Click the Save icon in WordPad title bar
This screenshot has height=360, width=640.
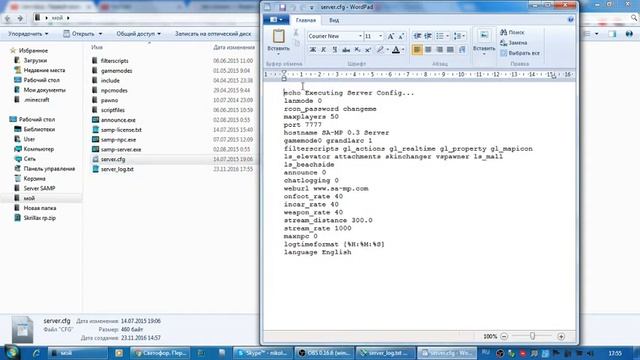pyautogui.click(x=282, y=7)
